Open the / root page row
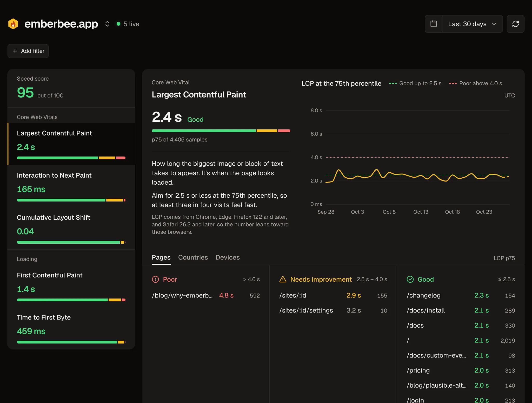Viewport: 532px width, 403px height. coord(461,340)
